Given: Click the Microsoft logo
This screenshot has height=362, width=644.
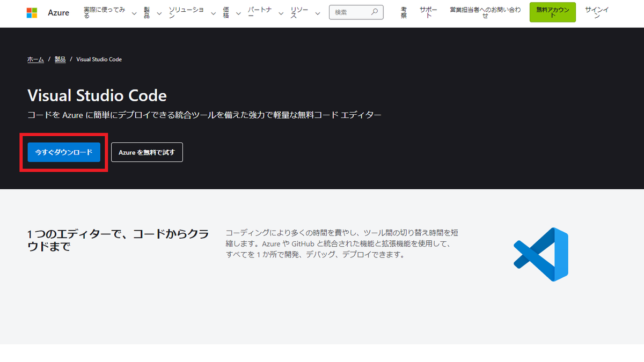Looking at the screenshot, I should [32, 12].
